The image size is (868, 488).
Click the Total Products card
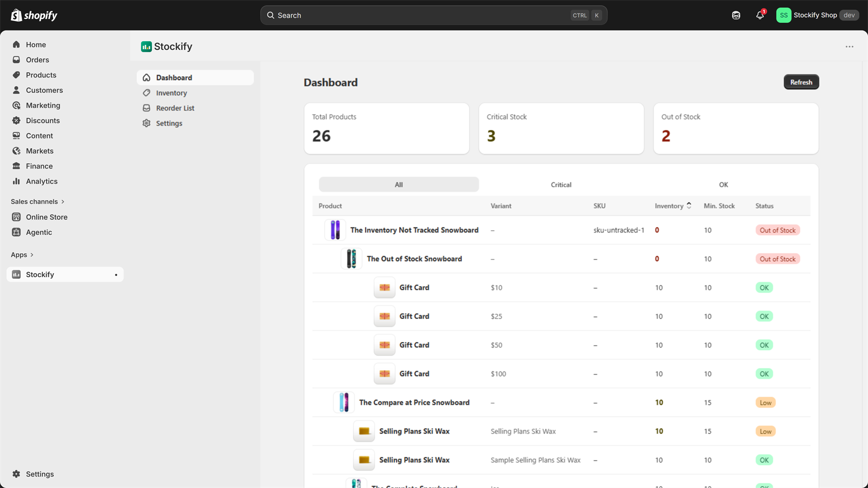pyautogui.click(x=387, y=129)
